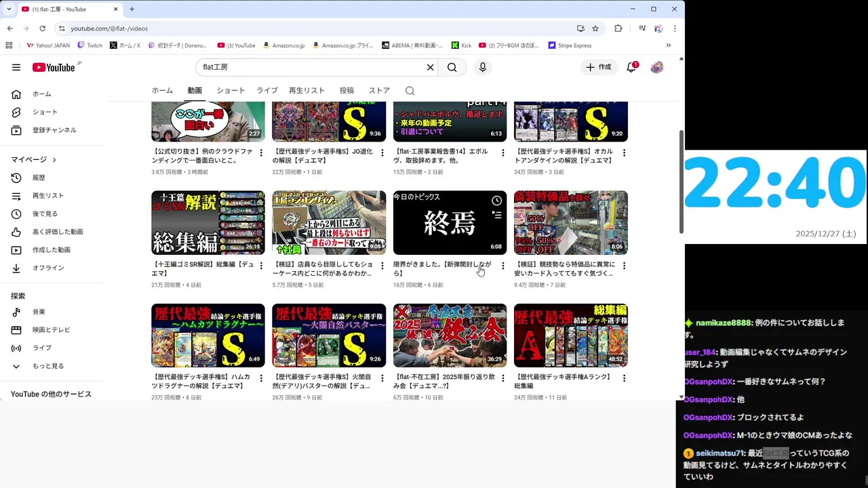Add 終焉 video to Watch Later
868x488 pixels.
(x=497, y=201)
